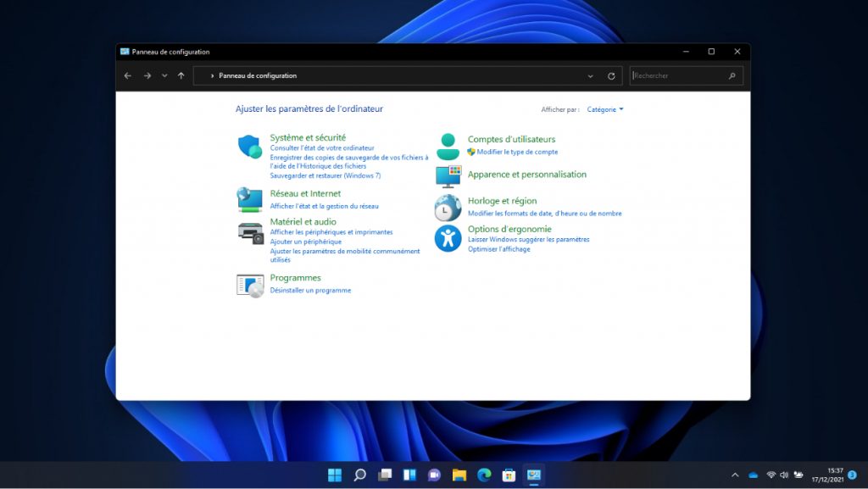Click the Apparence et personnalisation monitor icon
The height and width of the screenshot is (489, 868).
click(448, 176)
